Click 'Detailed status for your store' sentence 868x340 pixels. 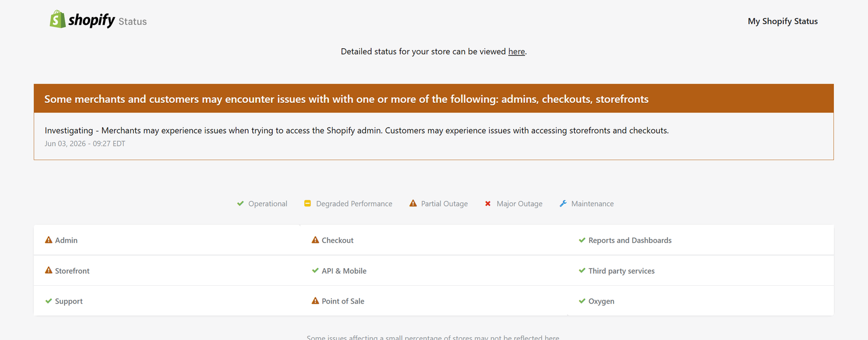tap(434, 52)
